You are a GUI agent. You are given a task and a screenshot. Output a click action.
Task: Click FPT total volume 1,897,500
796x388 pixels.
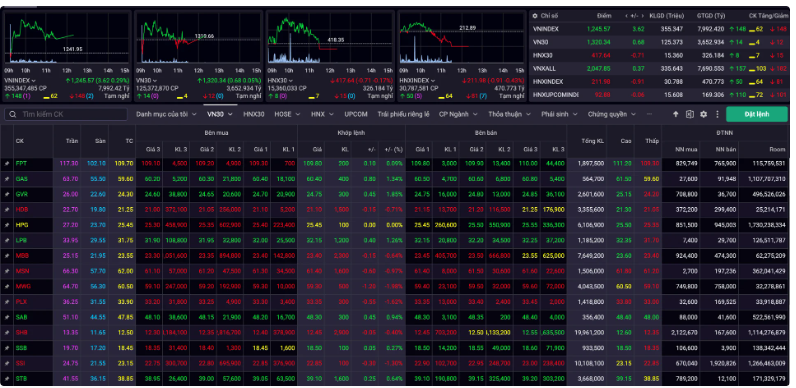590,164
